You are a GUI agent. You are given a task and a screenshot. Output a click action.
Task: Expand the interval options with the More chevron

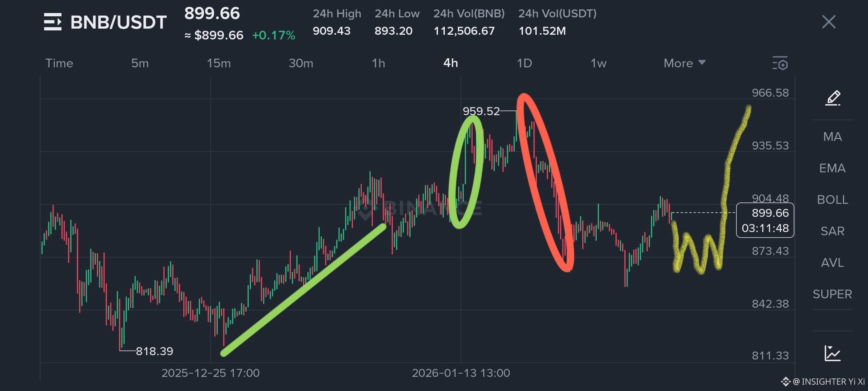click(x=702, y=63)
